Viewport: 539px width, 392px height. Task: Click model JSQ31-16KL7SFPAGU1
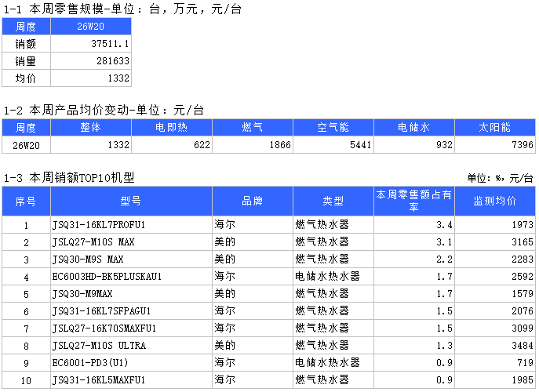[101, 311]
